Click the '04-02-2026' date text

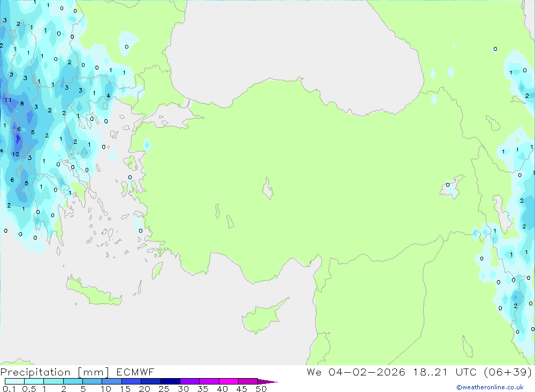tap(367, 372)
